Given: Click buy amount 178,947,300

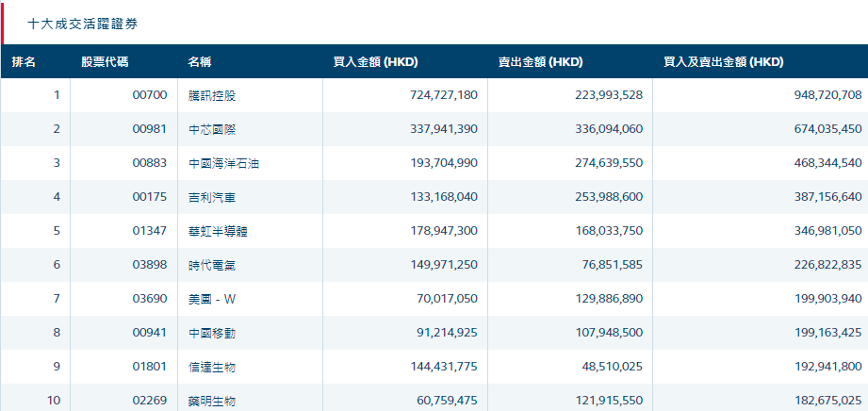Looking at the screenshot, I should (444, 230).
